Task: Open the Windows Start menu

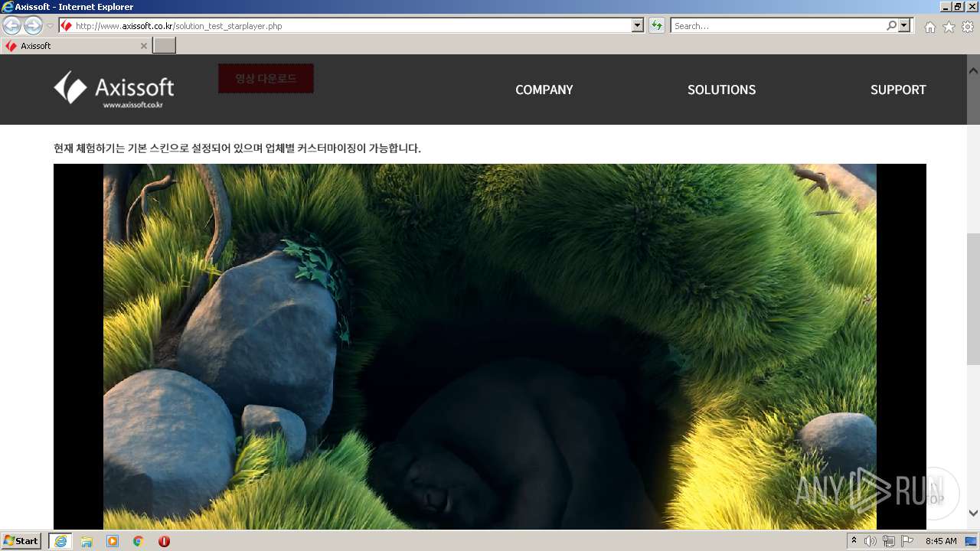Action: pos(21,541)
